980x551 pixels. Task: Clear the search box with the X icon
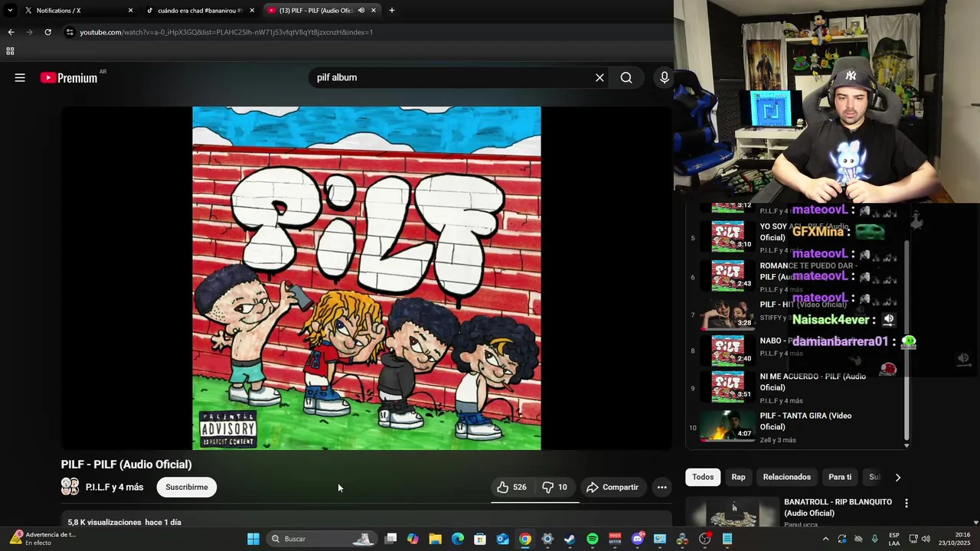pyautogui.click(x=599, y=77)
